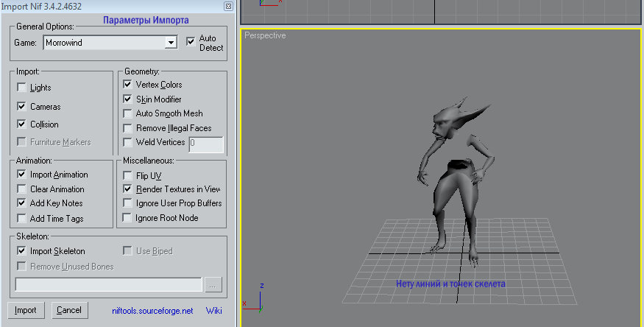Click the Cancel button
The image size is (644, 327).
point(69,310)
